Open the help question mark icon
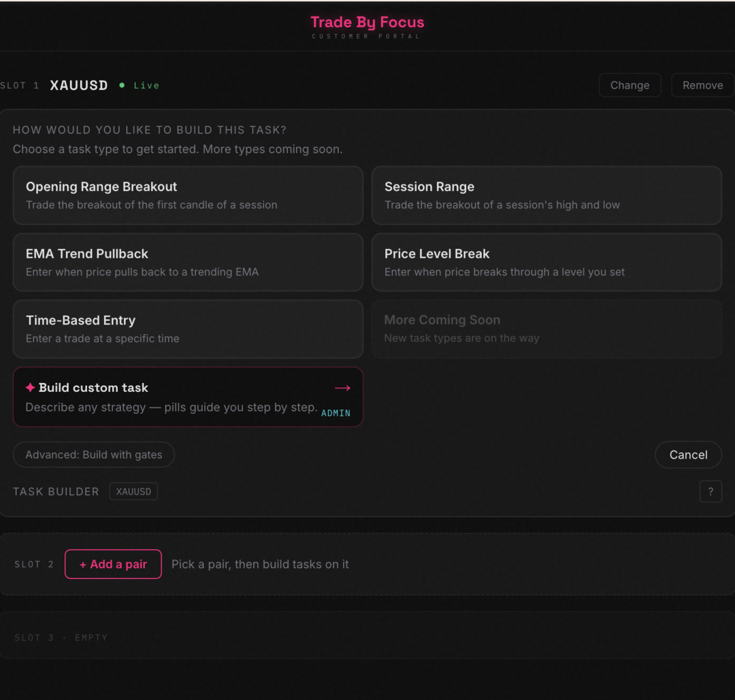Image resolution: width=735 pixels, height=700 pixels. [710, 492]
